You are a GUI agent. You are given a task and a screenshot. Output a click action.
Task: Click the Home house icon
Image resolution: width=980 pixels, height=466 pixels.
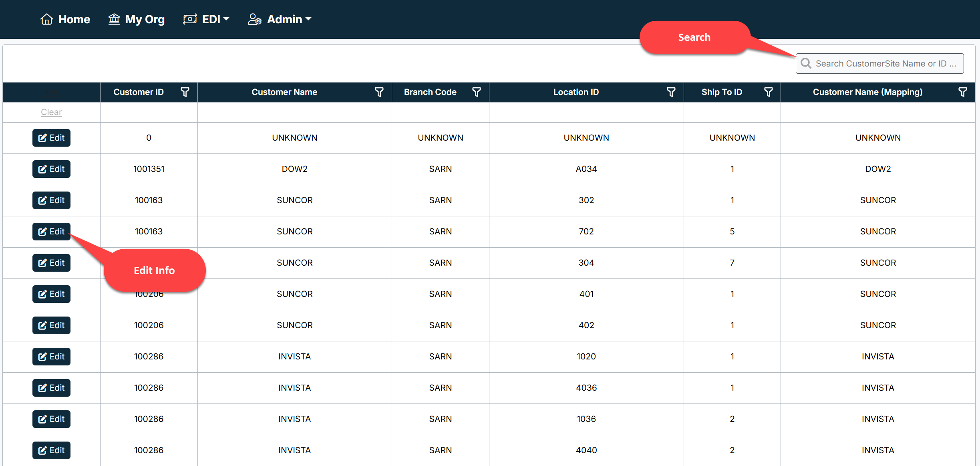coord(47,19)
